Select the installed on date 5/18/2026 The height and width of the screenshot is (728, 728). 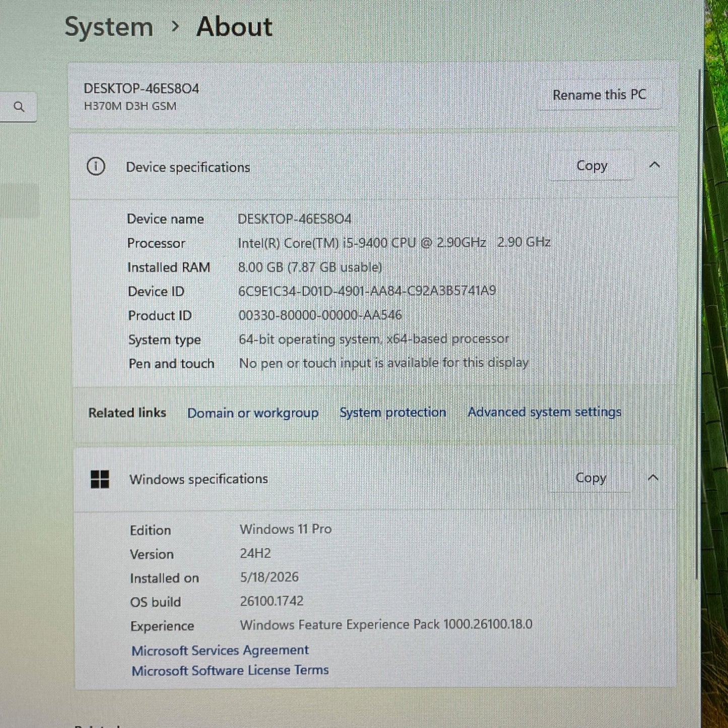pos(269,577)
